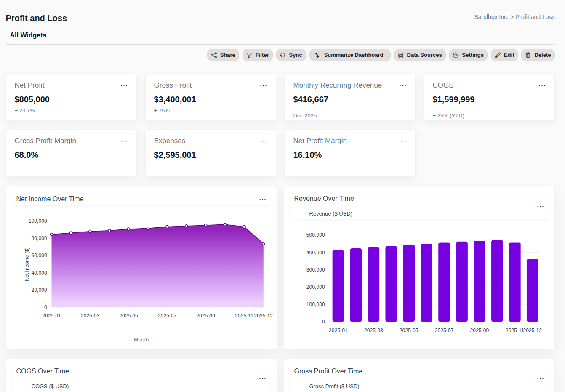The height and width of the screenshot is (392, 565).
Task: Open Net Profit card options menu
Action: (x=124, y=85)
